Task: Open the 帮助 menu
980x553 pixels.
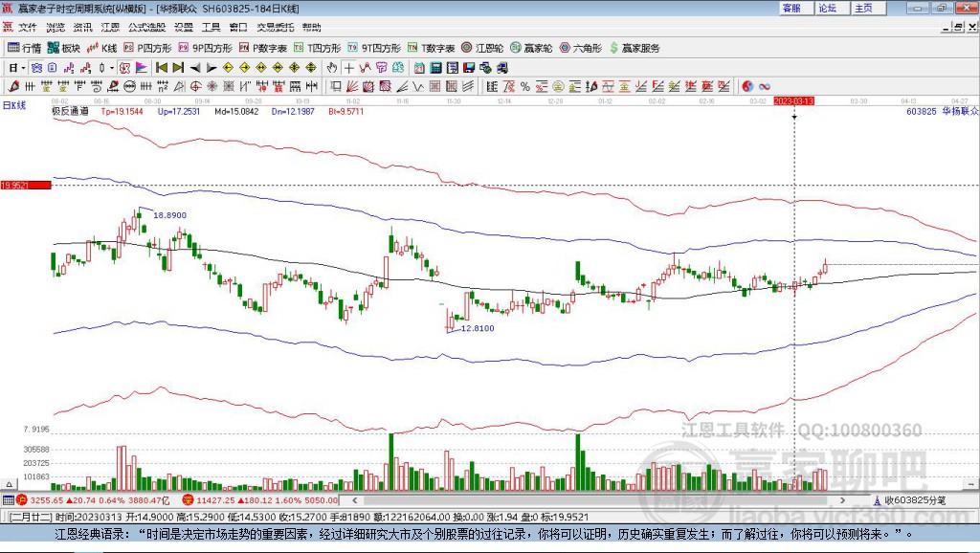Action: [311, 27]
